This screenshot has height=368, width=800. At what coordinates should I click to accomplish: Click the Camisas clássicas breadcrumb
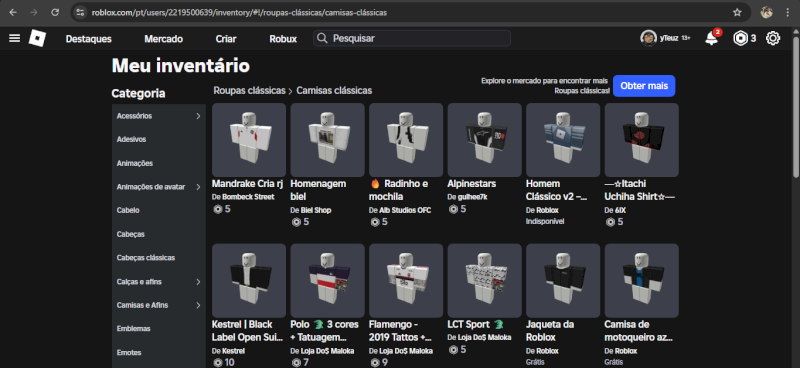click(x=334, y=90)
